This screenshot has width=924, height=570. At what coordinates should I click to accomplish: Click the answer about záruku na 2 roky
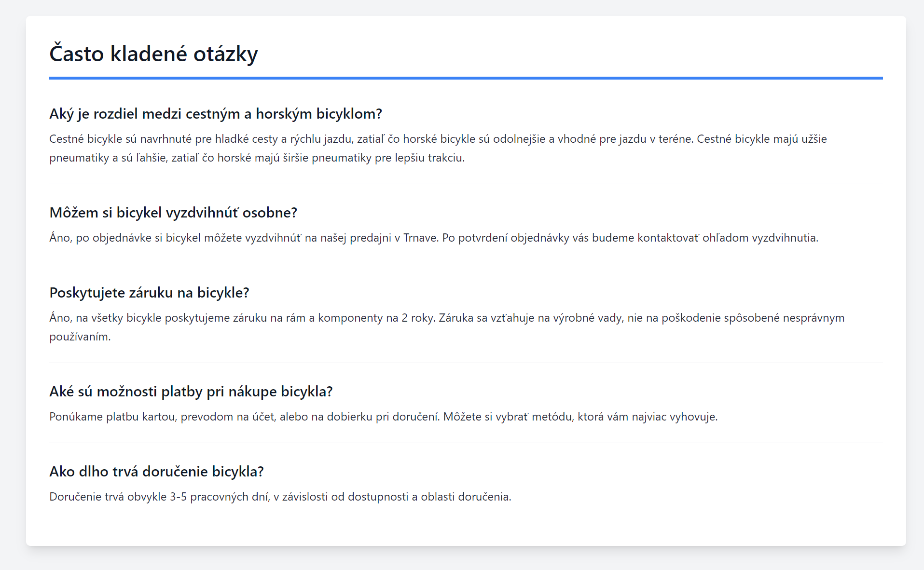tap(447, 327)
